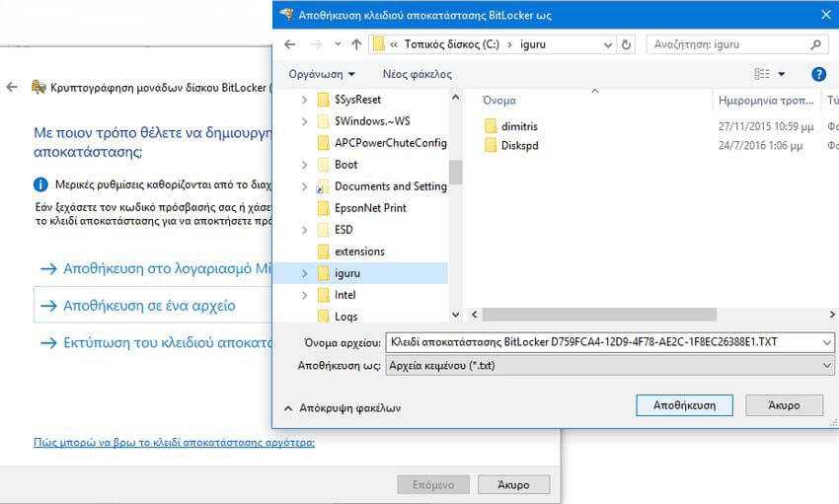Screen dimensions: 839x504
Task: Open address bar path history dropdown
Action: (x=608, y=45)
